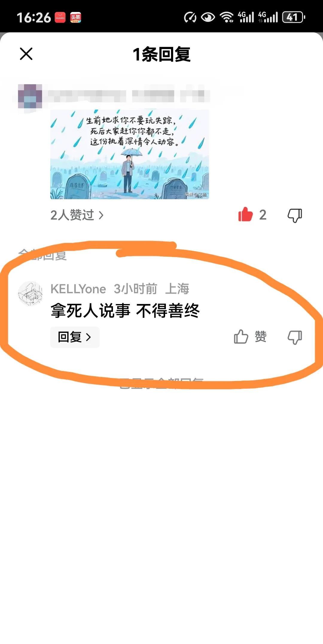The width and height of the screenshot is (323, 644).
Task: Tap the 赞 label beside the reply thumbs-up
Action: tap(260, 337)
